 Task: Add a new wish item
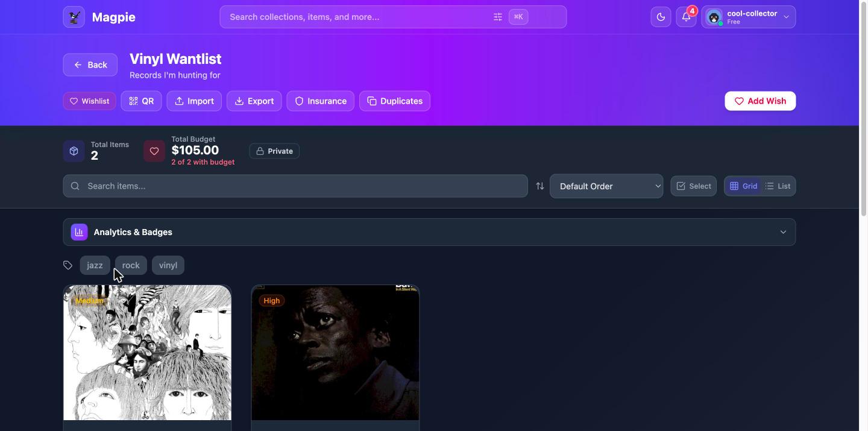(760, 101)
